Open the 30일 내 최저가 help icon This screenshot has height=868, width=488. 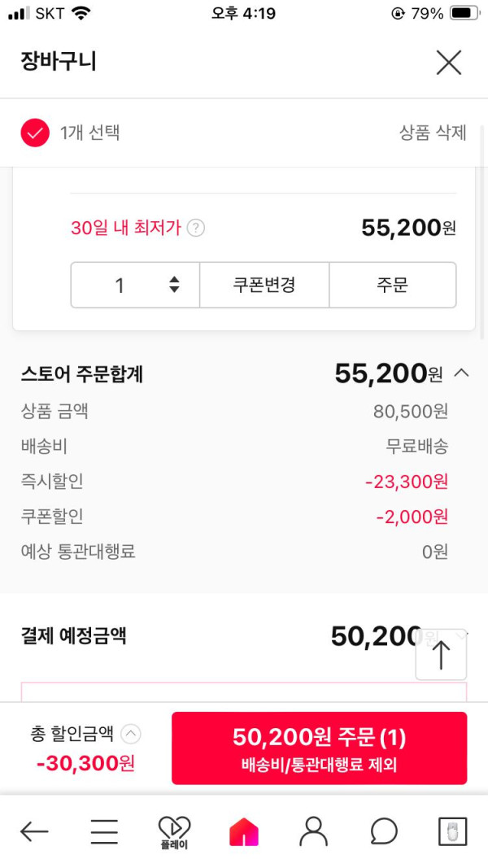click(x=195, y=229)
